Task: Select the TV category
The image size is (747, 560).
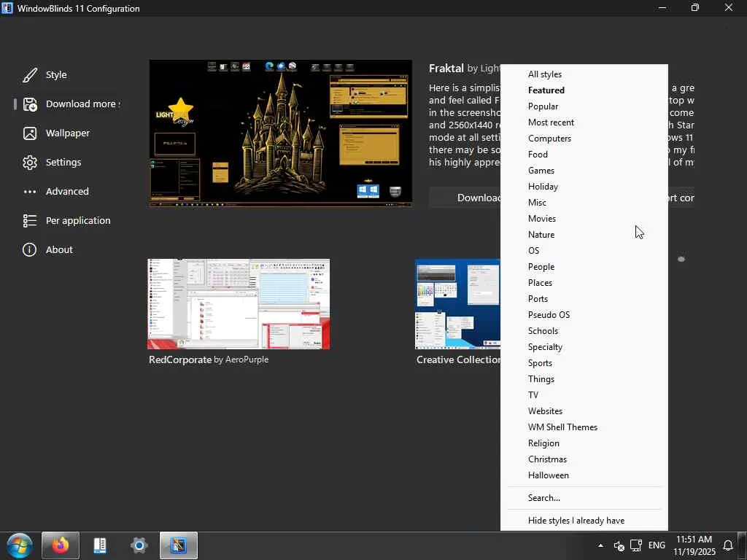Action: click(584, 395)
